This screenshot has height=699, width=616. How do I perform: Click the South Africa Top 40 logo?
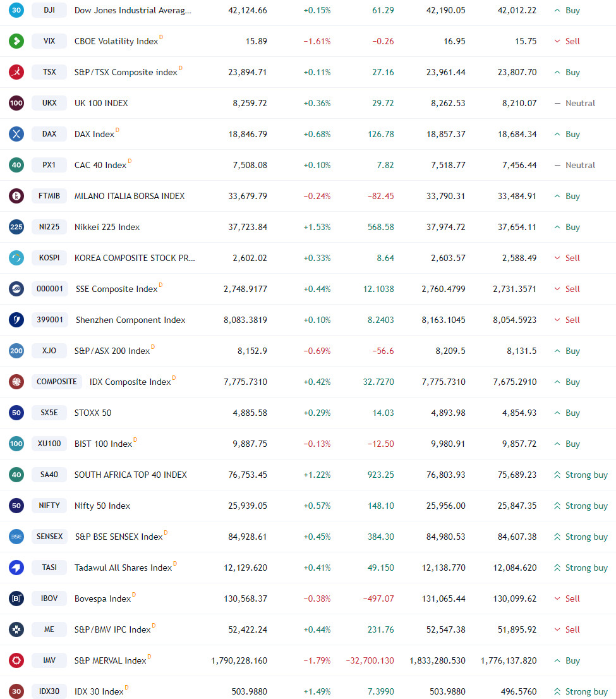pyautogui.click(x=16, y=475)
